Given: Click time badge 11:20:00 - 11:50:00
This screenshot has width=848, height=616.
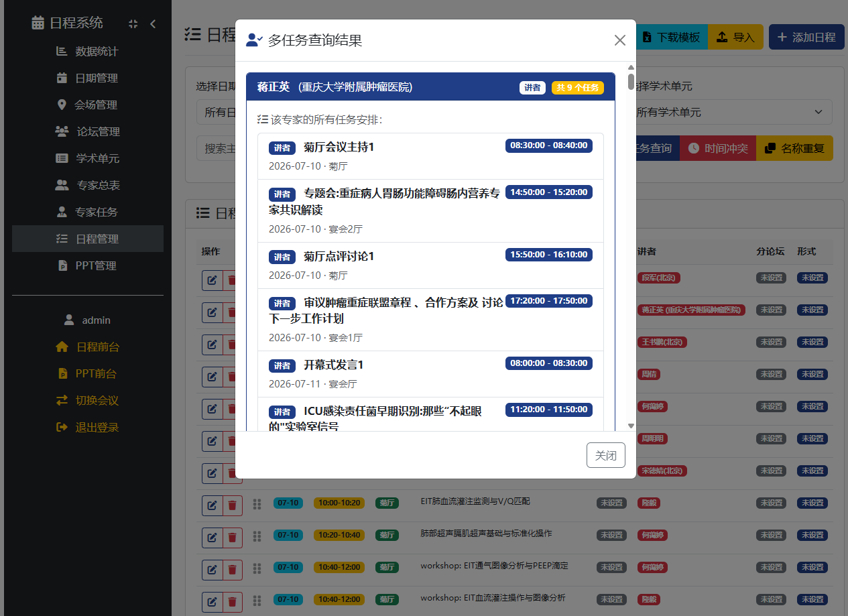Looking at the screenshot, I should [x=549, y=410].
